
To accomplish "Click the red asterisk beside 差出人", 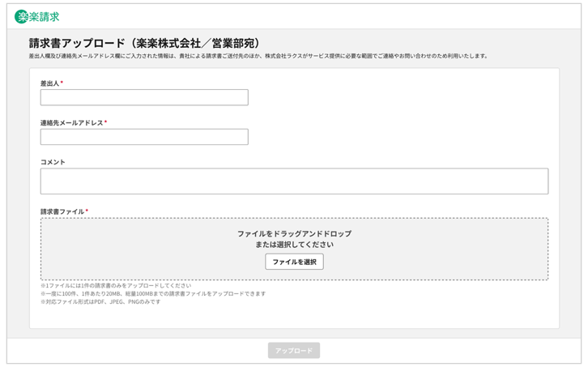I will pyautogui.click(x=62, y=83).
